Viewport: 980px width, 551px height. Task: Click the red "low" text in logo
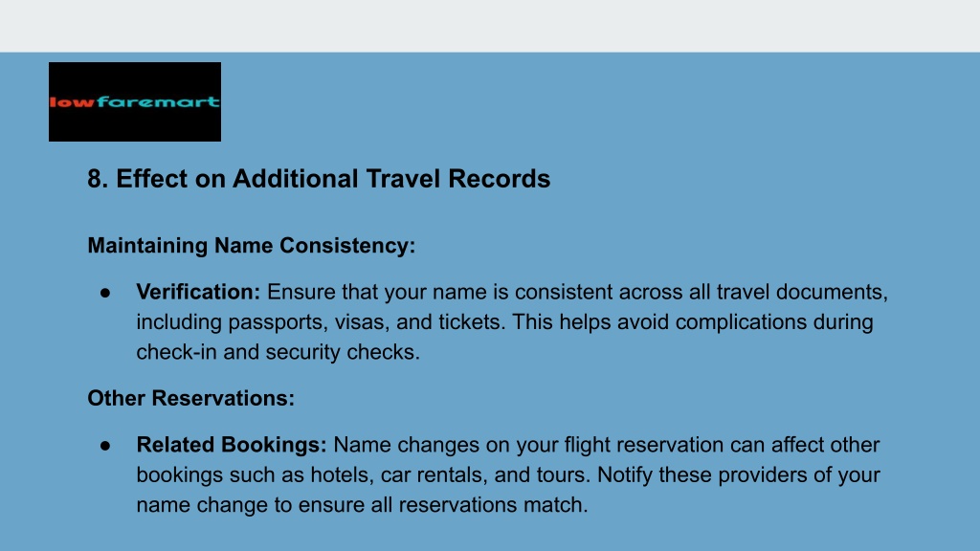[x=72, y=102]
